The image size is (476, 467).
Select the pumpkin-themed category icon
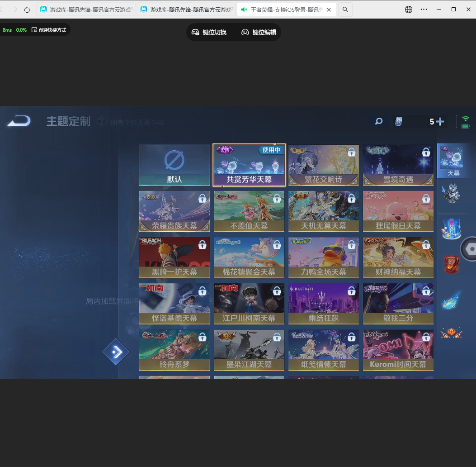(x=451, y=332)
